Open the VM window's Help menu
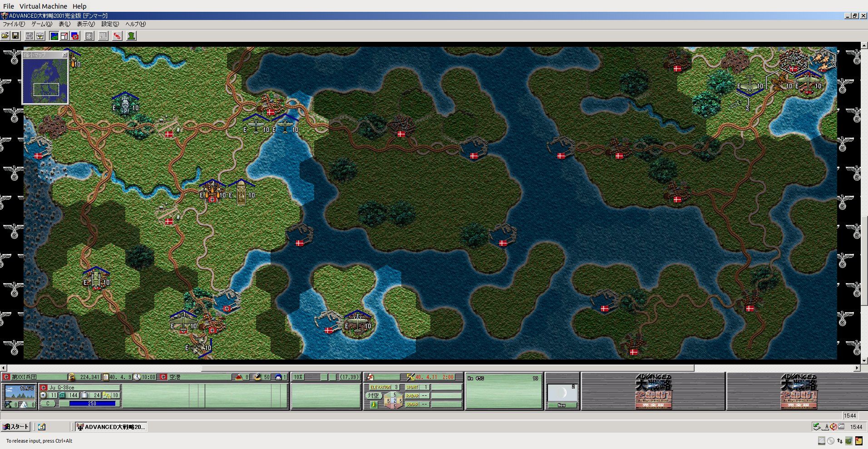The image size is (868, 449). pos(79,6)
